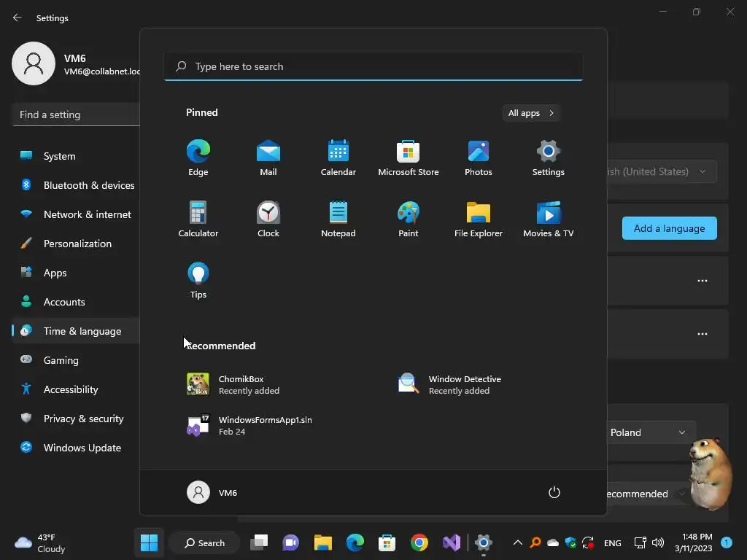
Task: Open the VM6 user account menu in Start
Action: (212, 492)
